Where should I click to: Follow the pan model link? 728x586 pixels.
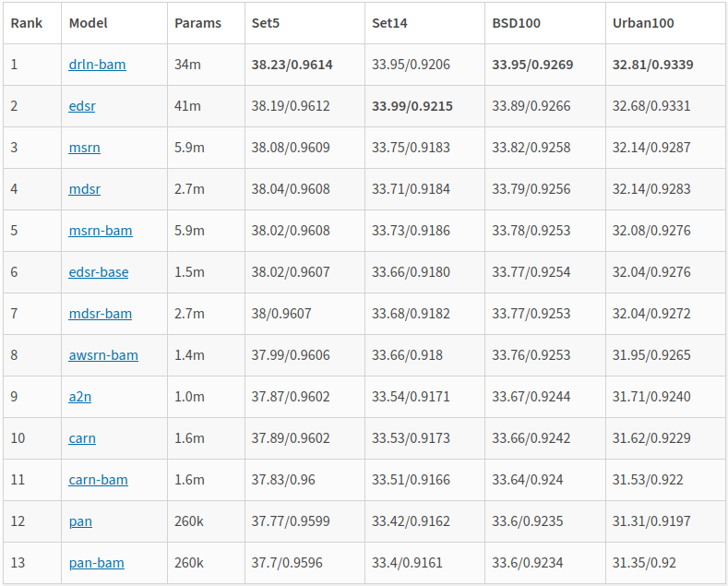80,521
